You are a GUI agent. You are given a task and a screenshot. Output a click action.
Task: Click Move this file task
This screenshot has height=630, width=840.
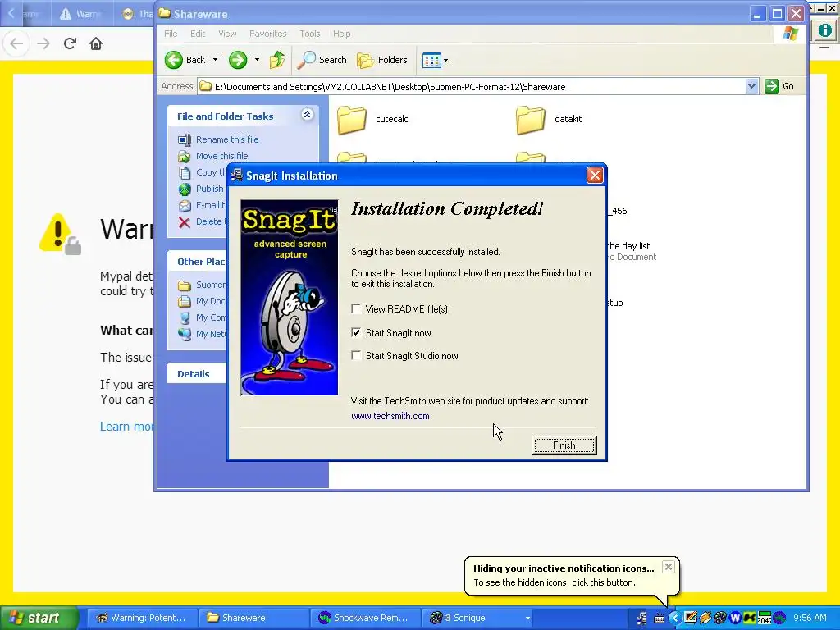pos(221,156)
